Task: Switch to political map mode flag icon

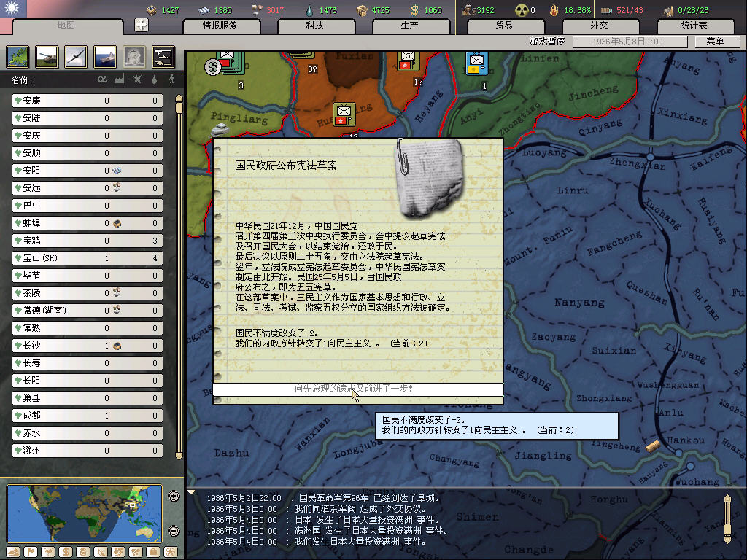Action: [31, 552]
